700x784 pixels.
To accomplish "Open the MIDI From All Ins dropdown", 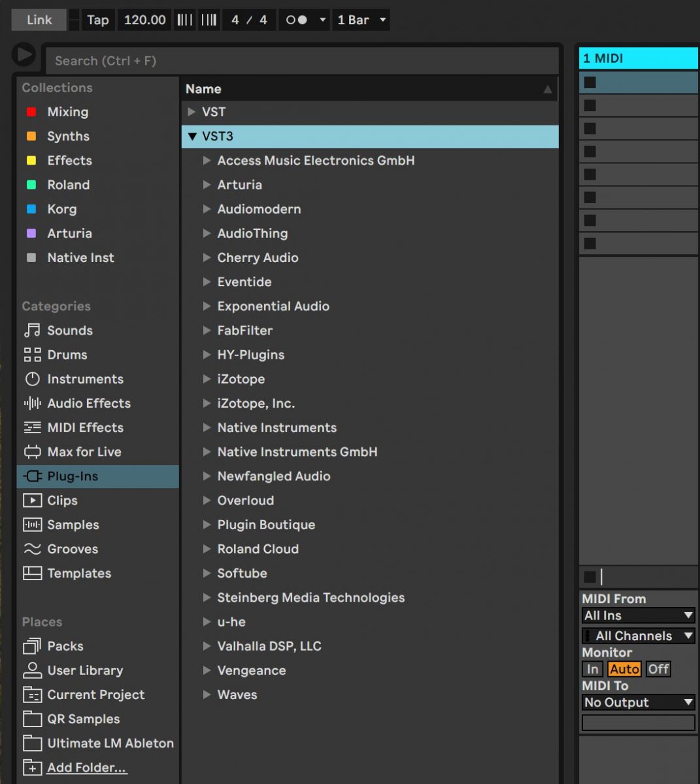I will pos(638,615).
